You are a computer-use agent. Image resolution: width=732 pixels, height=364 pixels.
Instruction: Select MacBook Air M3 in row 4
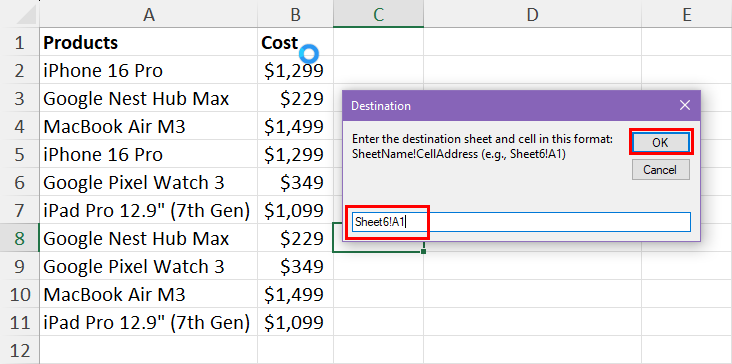point(148,126)
